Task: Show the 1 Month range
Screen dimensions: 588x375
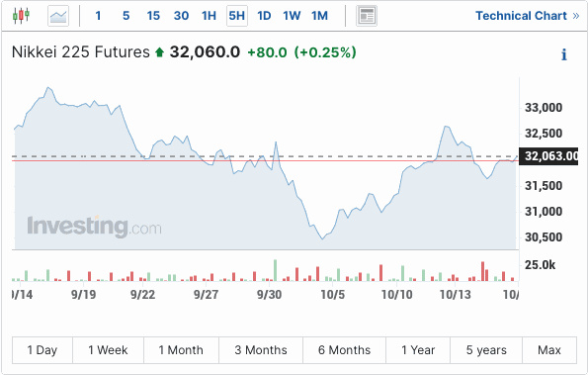Action: [181, 350]
